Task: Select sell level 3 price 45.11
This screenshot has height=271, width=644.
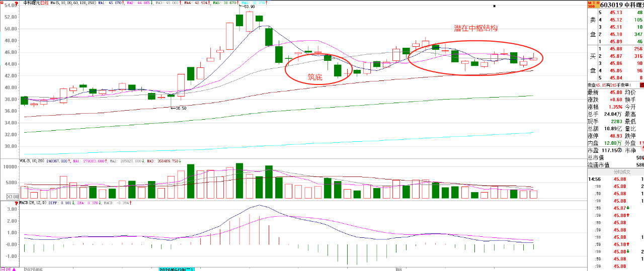Action: click(616, 27)
